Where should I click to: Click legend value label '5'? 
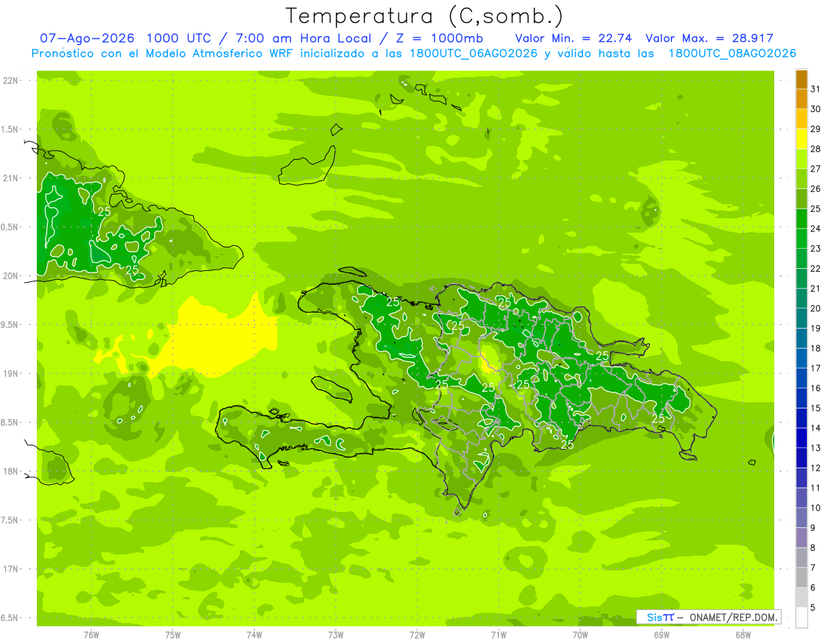[x=813, y=607]
